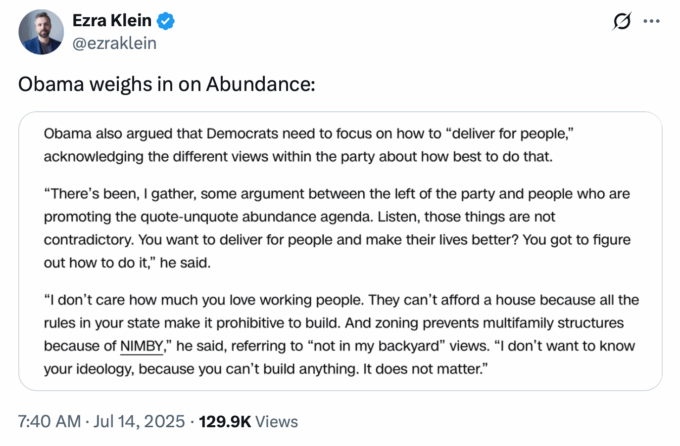Click the 129.9K view count number
This screenshot has height=446, width=680.
225,421
